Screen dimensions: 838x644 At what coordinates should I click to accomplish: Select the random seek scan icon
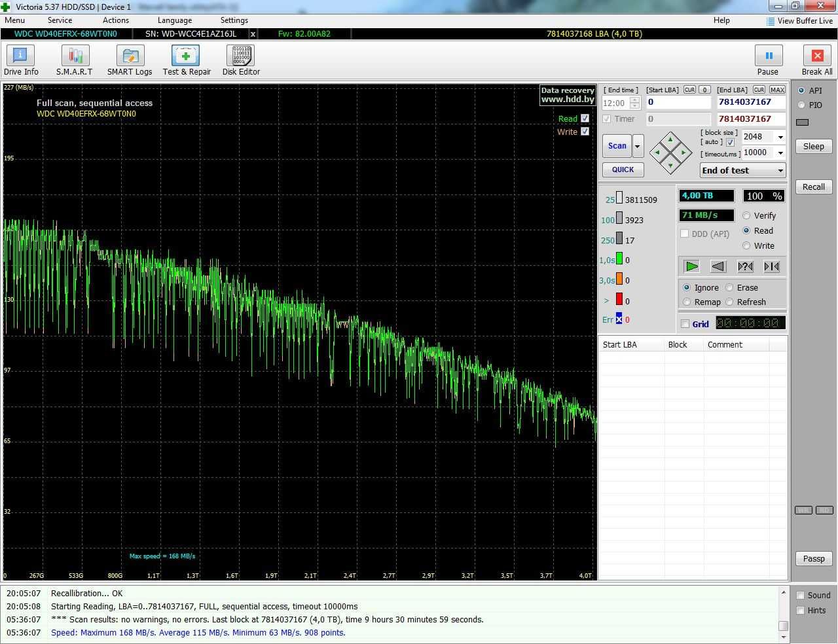pyautogui.click(x=745, y=266)
